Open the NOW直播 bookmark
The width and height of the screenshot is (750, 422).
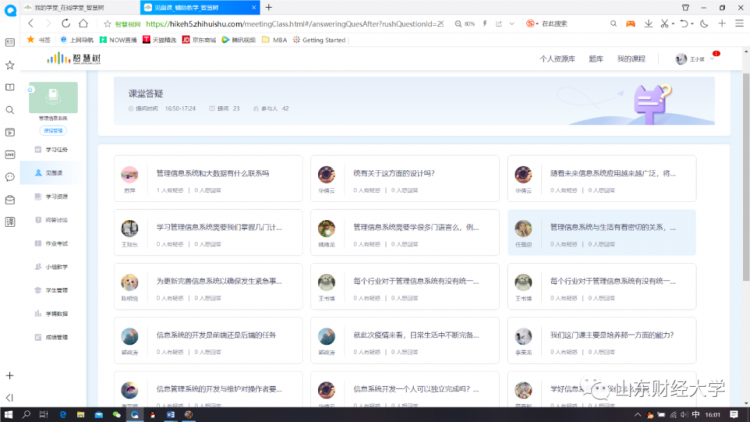118,40
